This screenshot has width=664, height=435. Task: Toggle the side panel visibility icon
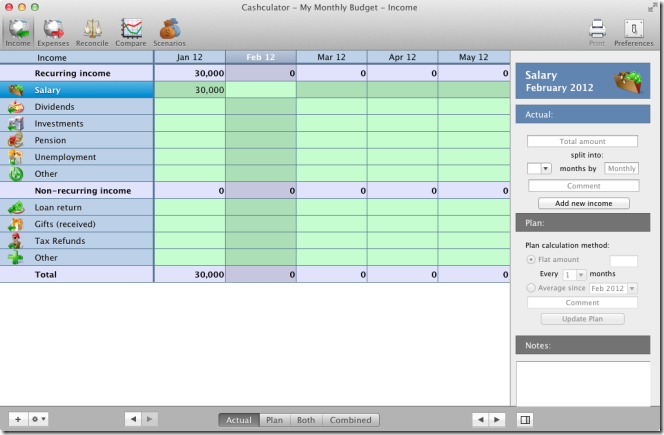point(525,420)
